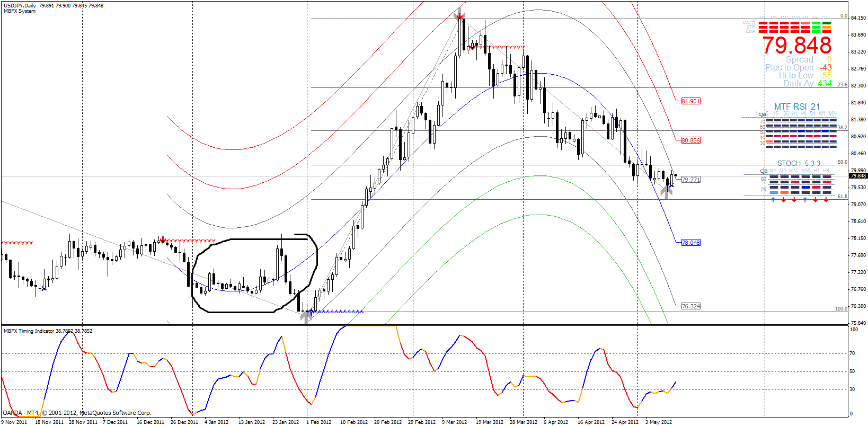Click the 61.8 Fibonacci level label
This screenshot has height=426, width=868.
tap(843, 197)
